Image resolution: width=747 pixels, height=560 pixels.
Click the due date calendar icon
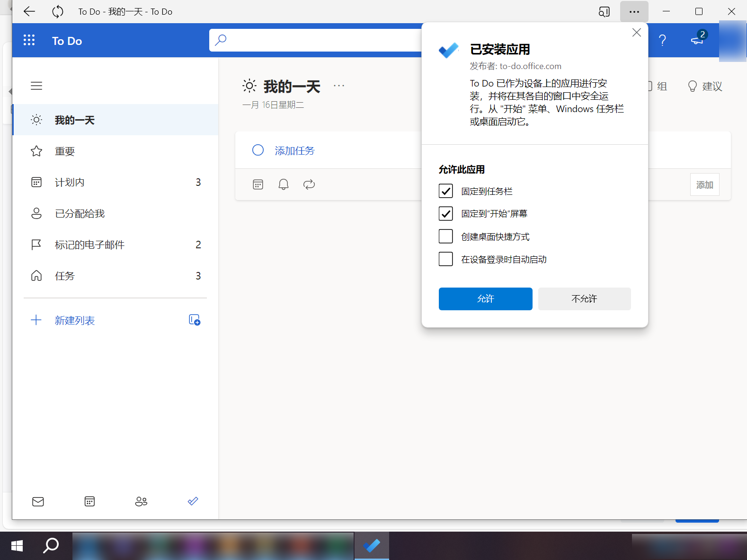pyautogui.click(x=258, y=184)
